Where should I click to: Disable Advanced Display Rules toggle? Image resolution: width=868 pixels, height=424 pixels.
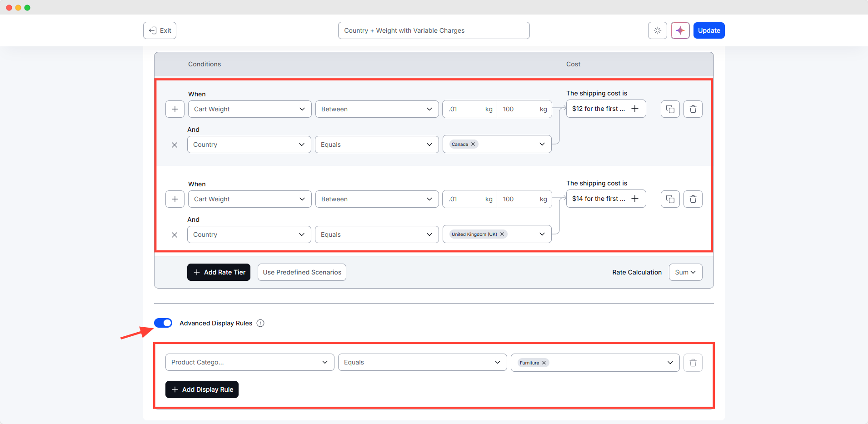(163, 323)
